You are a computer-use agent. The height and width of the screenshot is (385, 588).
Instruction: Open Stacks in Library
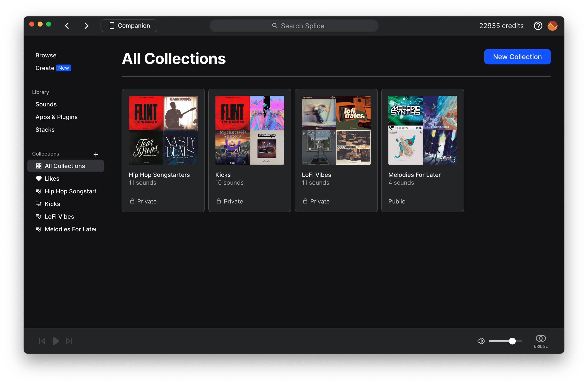click(x=45, y=129)
